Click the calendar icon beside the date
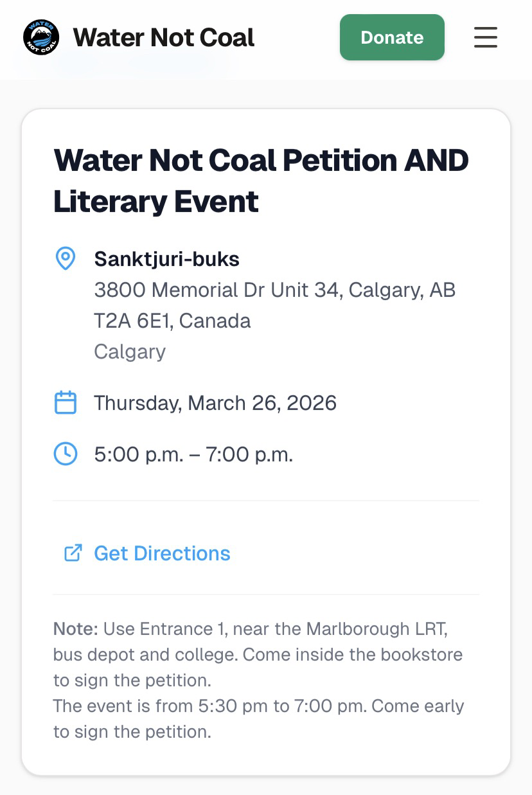The image size is (532, 795). point(65,403)
